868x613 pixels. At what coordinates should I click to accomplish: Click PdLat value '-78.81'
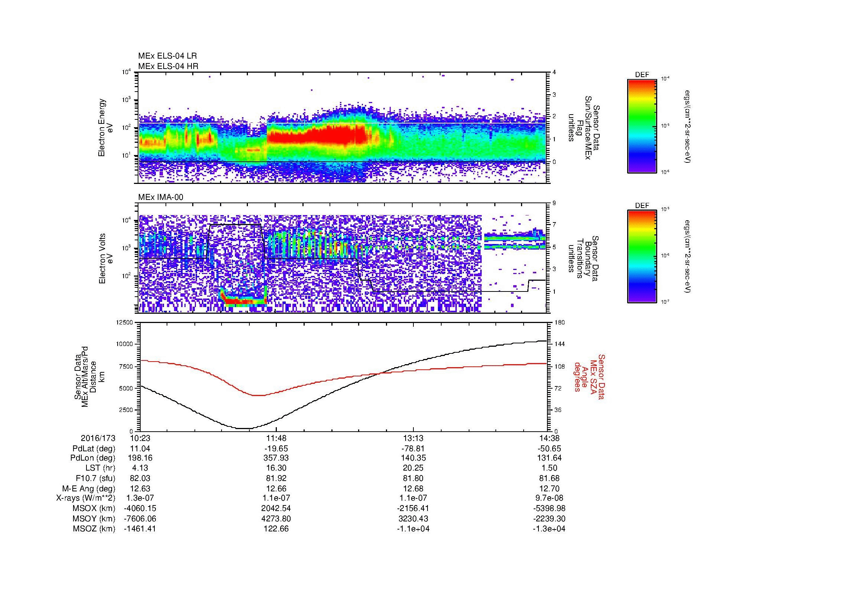pos(413,449)
